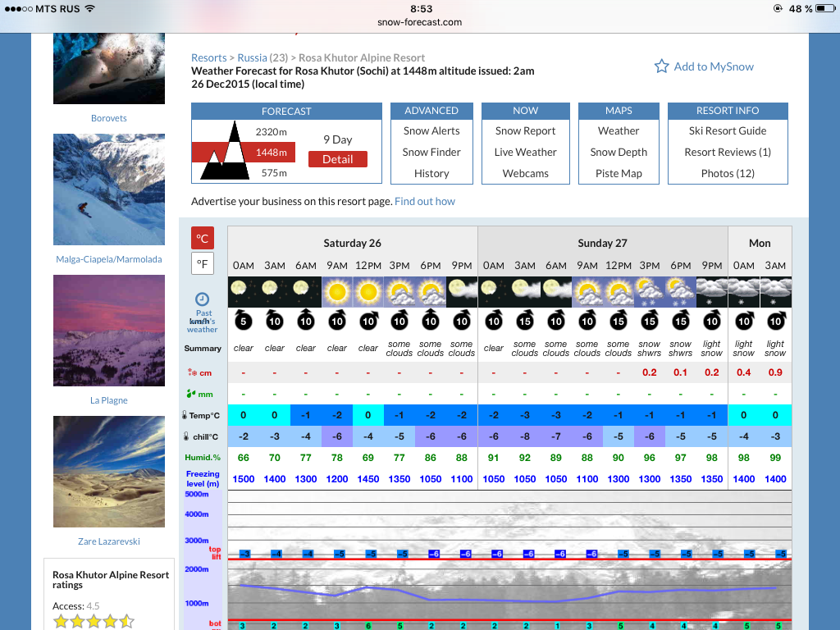Click the Access rating stars
This screenshot has width=840, height=630.
[94, 622]
